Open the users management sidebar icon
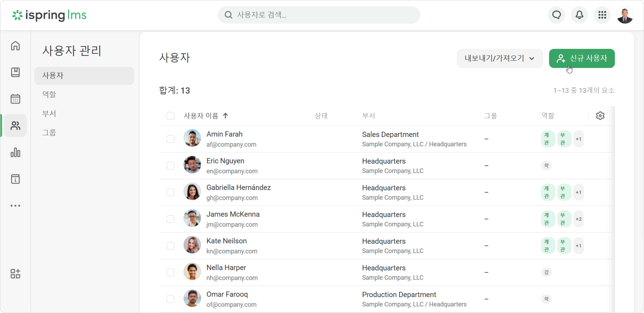Screen dimensions: 644x313 pos(15,125)
